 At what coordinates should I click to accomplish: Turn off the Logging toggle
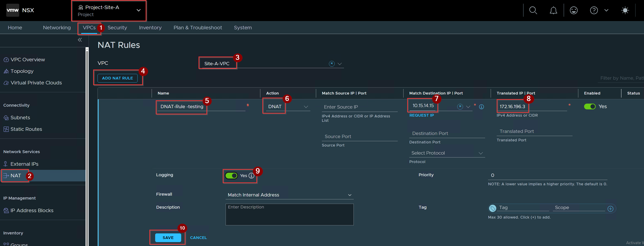tap(231, 176)
